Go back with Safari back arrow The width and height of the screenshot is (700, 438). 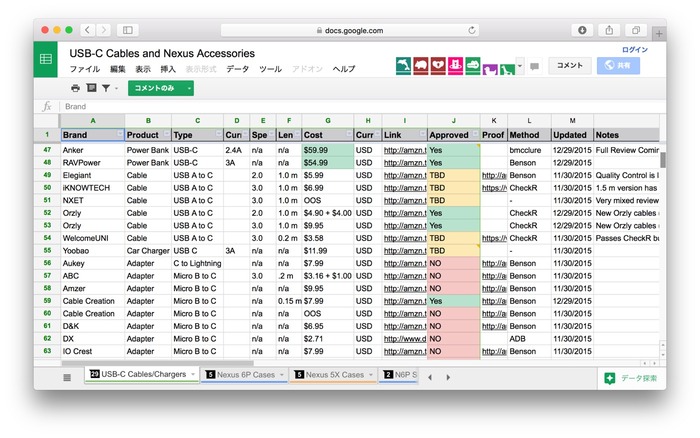(88, 30)
